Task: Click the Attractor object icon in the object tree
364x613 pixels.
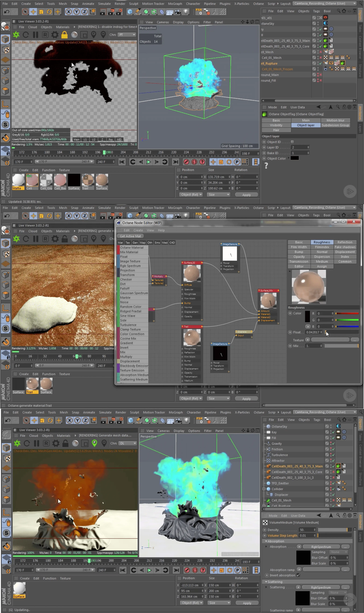Action: tap(268, 460)
